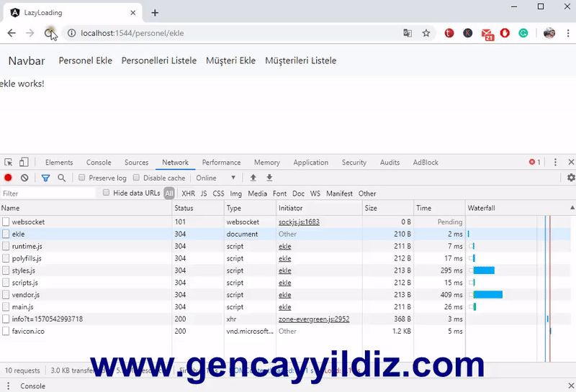The width and height of the screenshot is (576, 392).
Task: Bookmark this page with the star icon
Action: point(426,33)
